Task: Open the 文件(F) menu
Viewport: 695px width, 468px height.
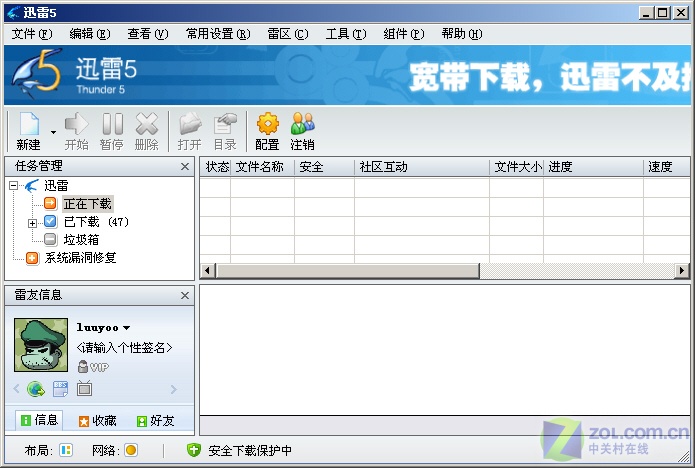Action: (x=32, y=34)
